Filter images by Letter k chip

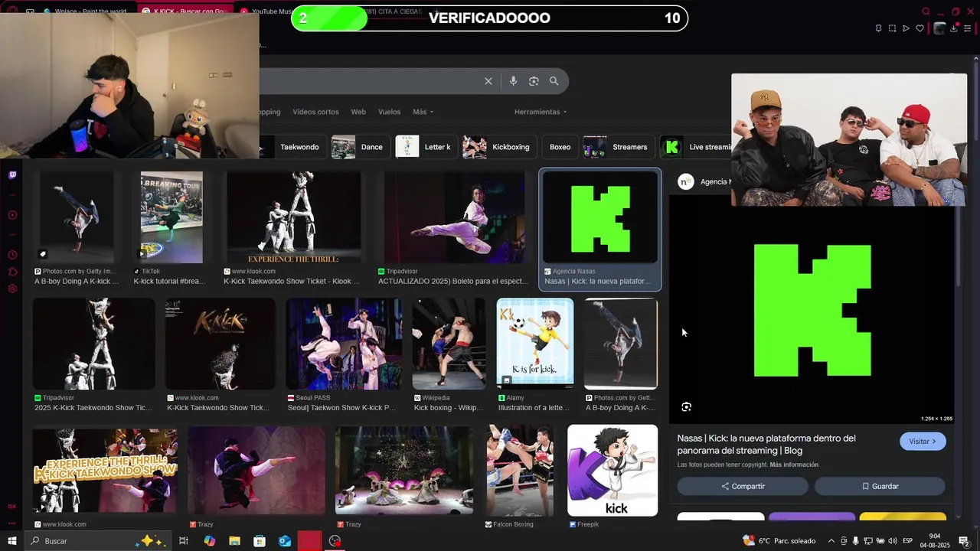pyautogui.click(x=426, y=147)
